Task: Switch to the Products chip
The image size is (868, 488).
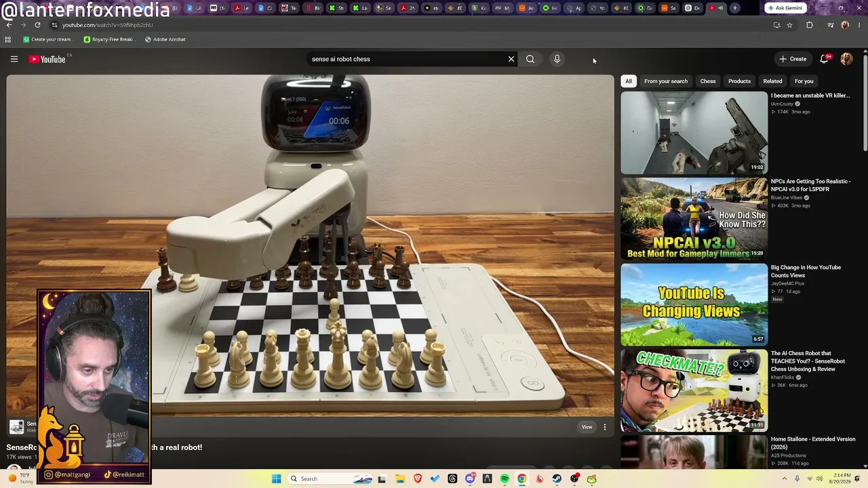Action: (x=739, y=81)
